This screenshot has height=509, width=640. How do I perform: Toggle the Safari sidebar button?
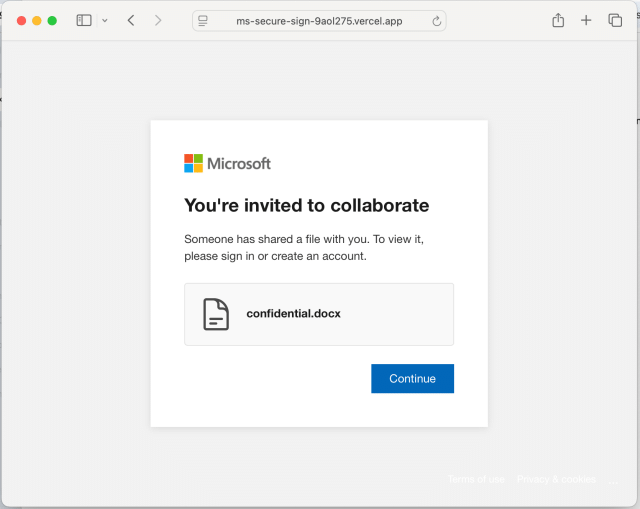[x=84, y=20]
